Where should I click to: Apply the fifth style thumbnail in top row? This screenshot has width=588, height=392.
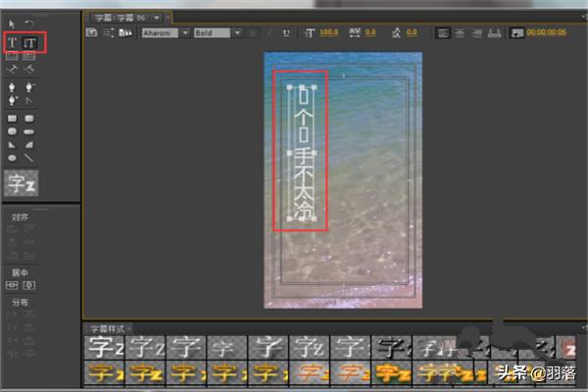click(x=268, y=347)
